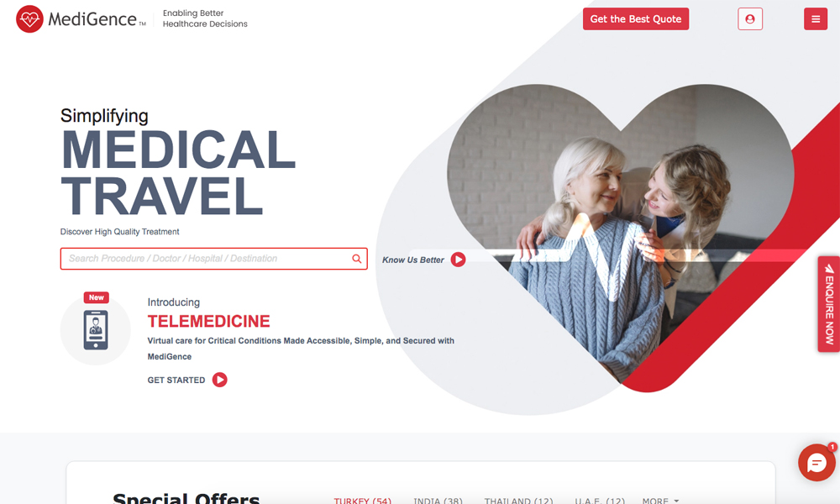Click the GET STARTED link text

tap(176, 380)
